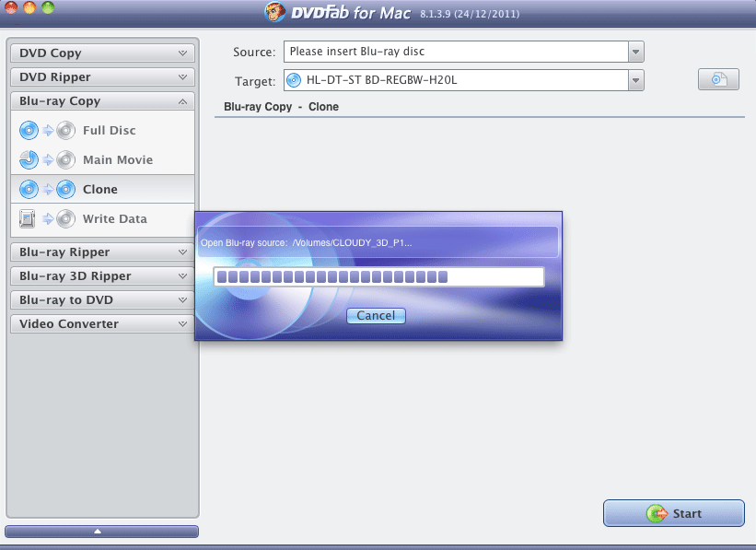
Task: Click the disc icon in Target field
Action: pos(294,80)
